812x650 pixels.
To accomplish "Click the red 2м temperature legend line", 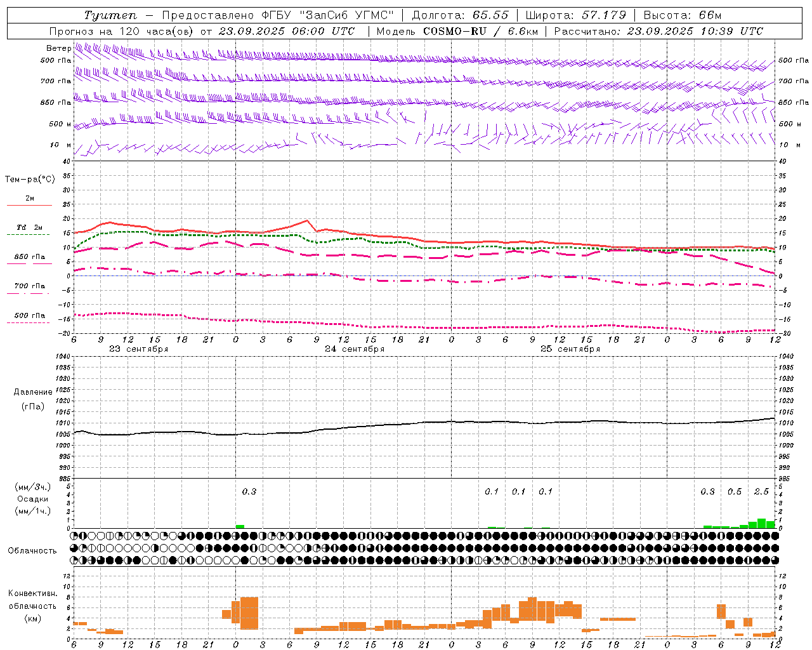I will tap(29, 205).
